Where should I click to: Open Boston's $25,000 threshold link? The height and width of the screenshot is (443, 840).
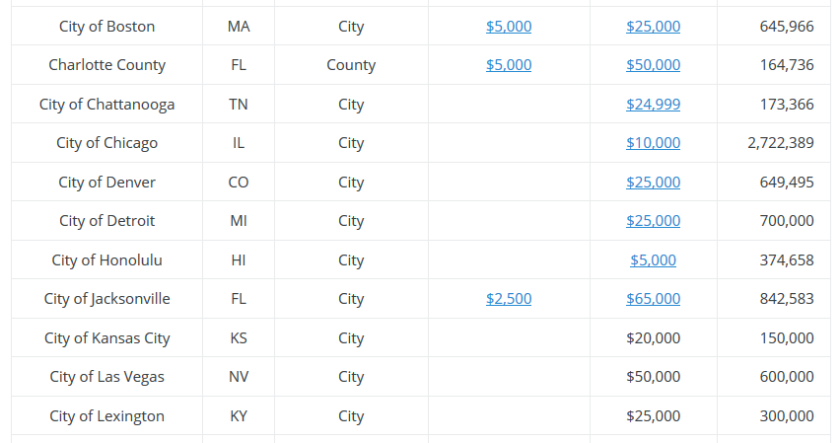[653, 26]
